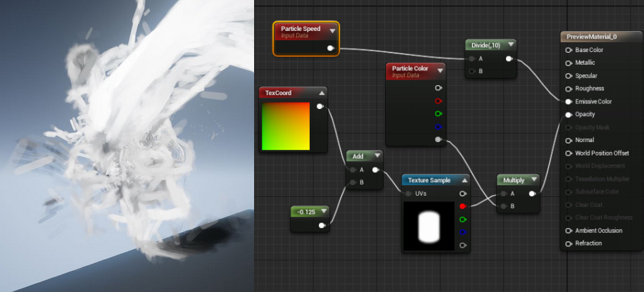
Task: Expand the TexCoord node preview arrow
Action: (x=322, y=93)
